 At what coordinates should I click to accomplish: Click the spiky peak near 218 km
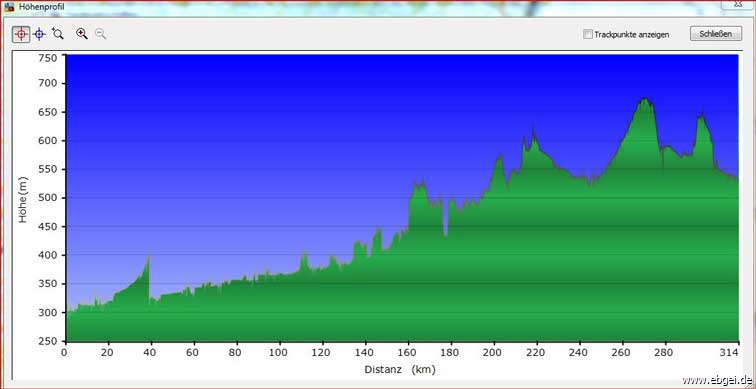coord(533,130)
